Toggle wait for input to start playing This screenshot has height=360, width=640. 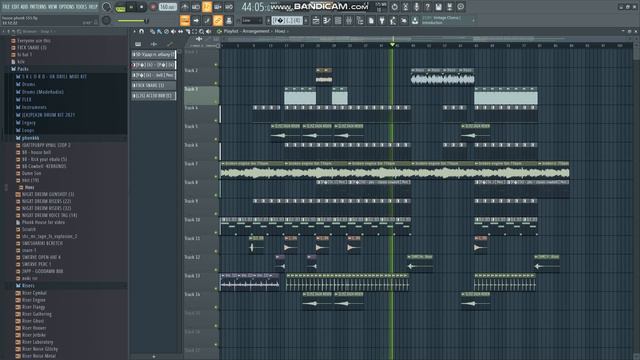click(x=196, y=7)
